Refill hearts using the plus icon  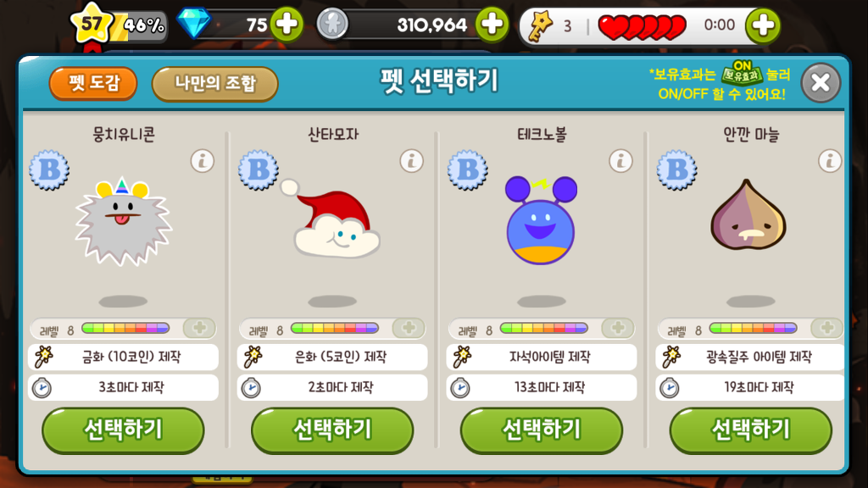[763, 25]
